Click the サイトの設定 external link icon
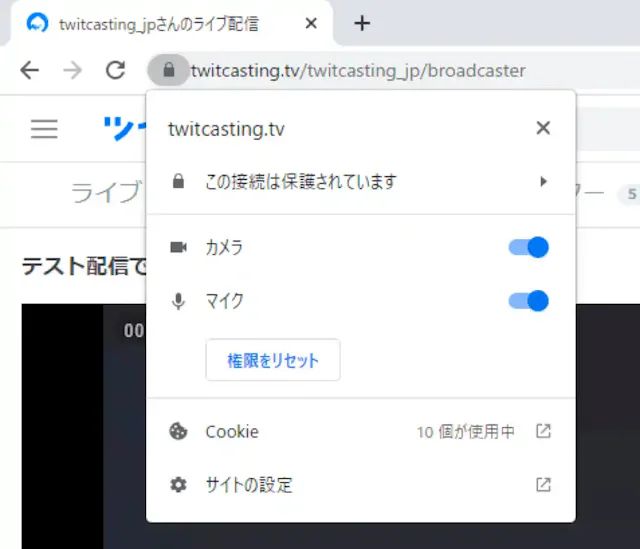This screenshot has width=640, height=549. [x=543, y=485]
